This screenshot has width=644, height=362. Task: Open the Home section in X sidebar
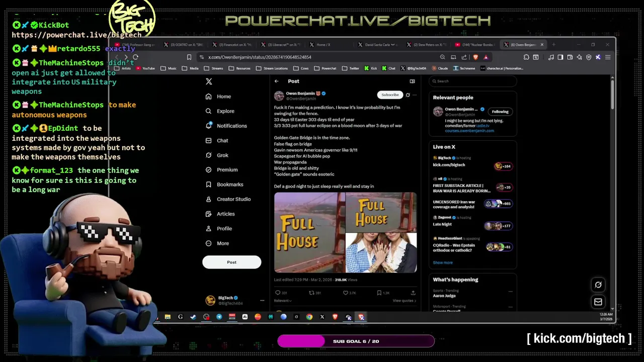(x=218, y=97)
